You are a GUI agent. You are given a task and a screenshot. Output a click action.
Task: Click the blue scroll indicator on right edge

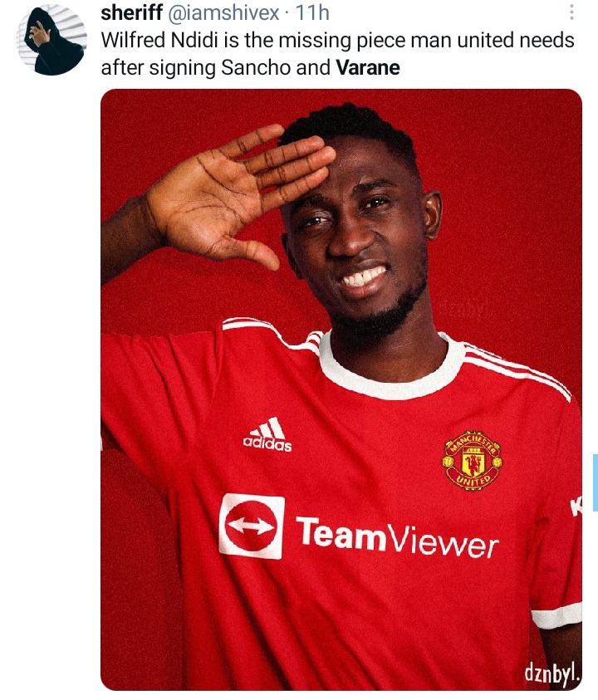click(x=596, y=482)
